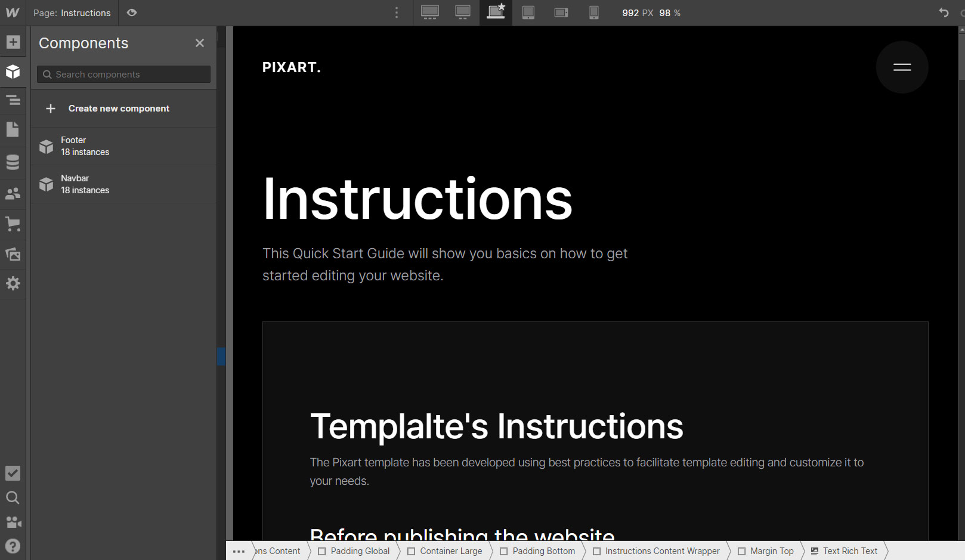Open the Webflow logo main menu
Viewport: 965px width, 560px height.
tap(13, 13)
